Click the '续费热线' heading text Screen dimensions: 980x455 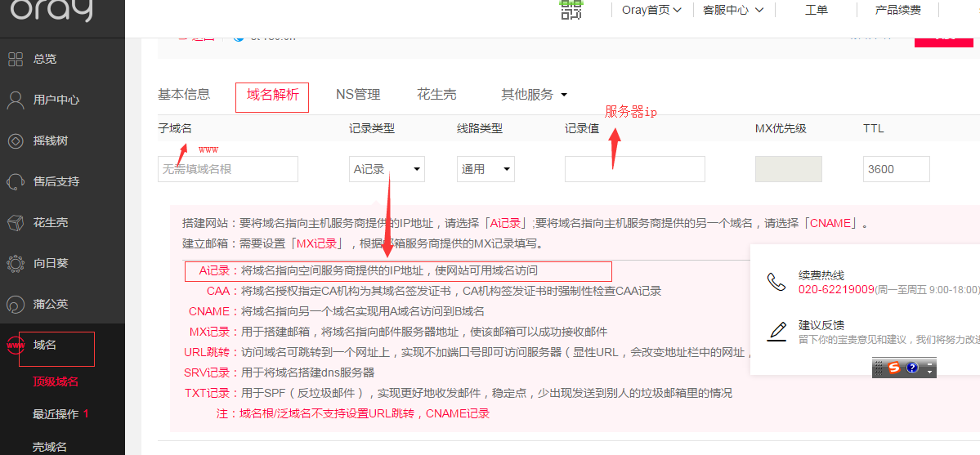coord(821,275)
